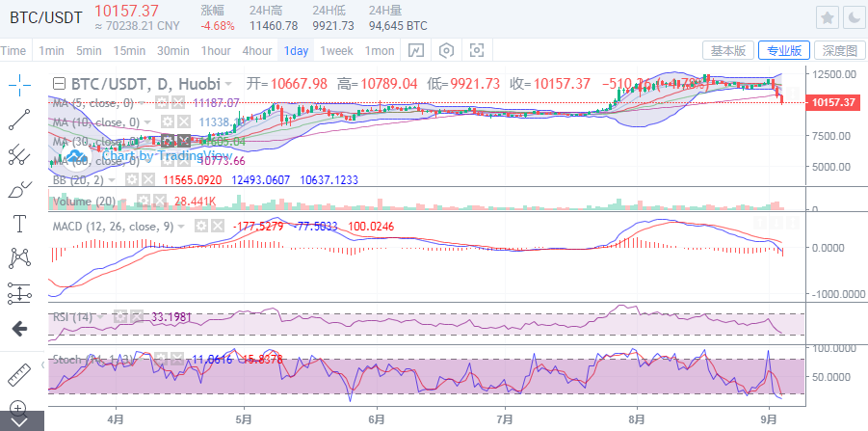Click the Chart by TradingView link
This screenshot has width=868, height=431.
pyautogui.click(x=167, y=155)
